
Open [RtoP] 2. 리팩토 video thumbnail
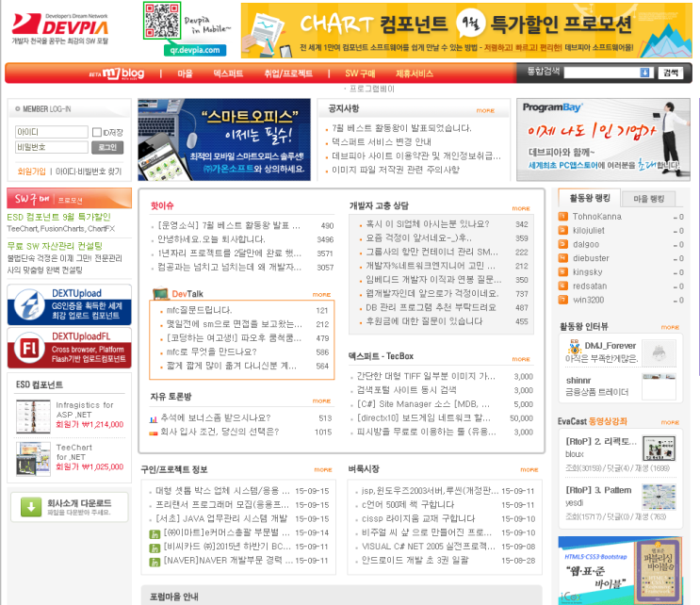point(659,449)
